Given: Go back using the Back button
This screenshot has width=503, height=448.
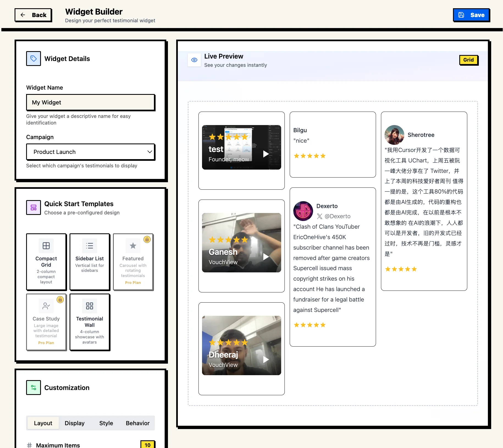Looking at the screenshot, I should click(33, 15).
